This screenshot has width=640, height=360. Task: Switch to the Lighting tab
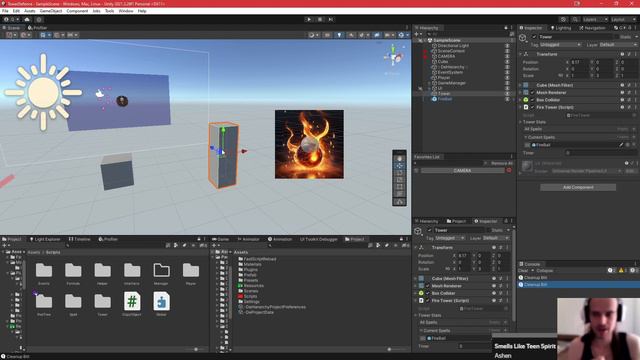point(561,28)
